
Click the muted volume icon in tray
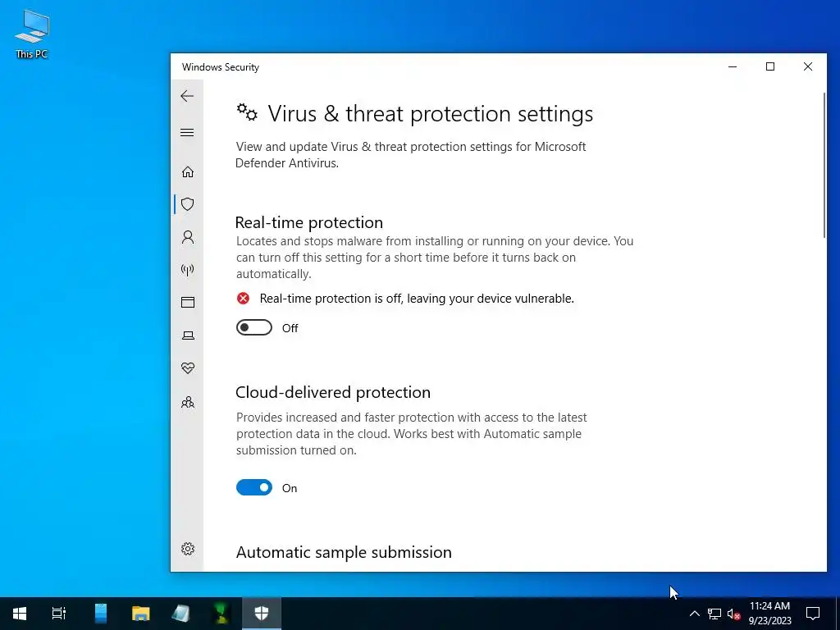pyautogui.click(x=733, y=614)
